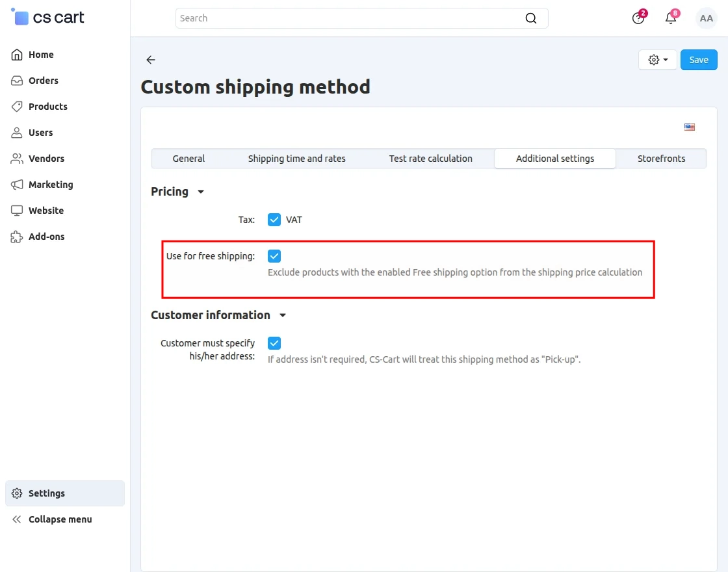Click the 'Tax:' label
Image resolution: width=728 pixels, height=572 pixels.
[246, 220]
